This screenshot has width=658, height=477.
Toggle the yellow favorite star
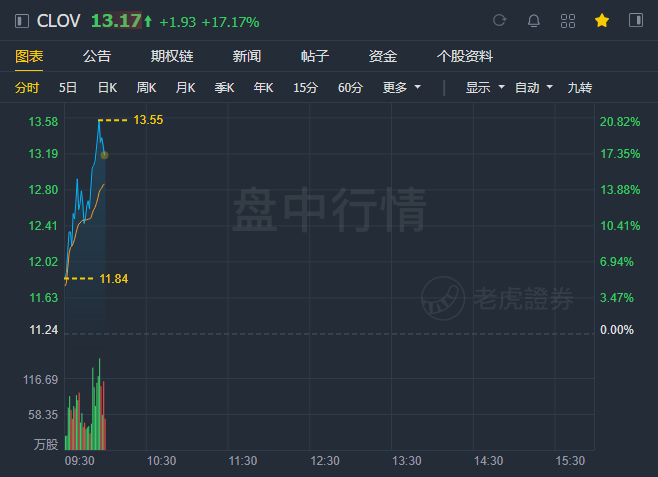pos(602,20)
